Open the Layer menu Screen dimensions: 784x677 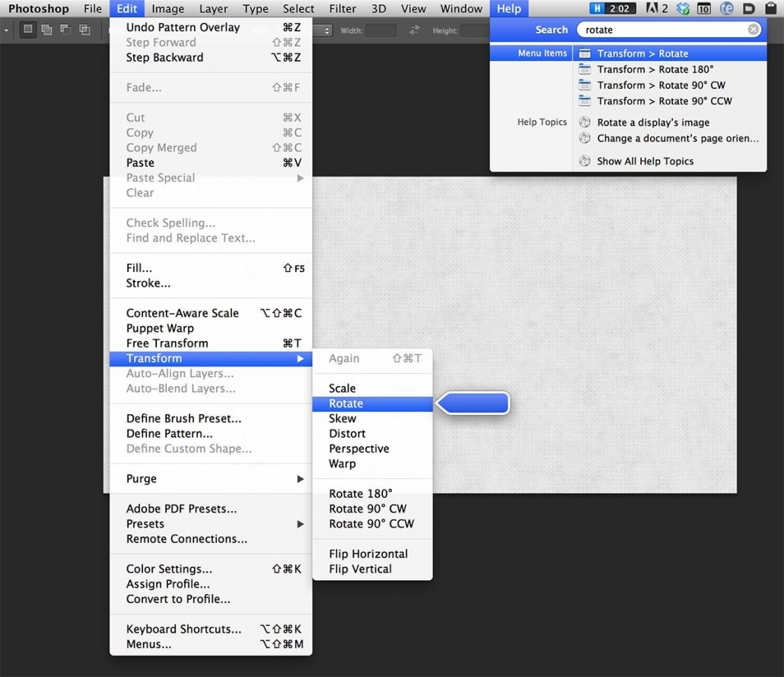(x=213, y=8)
